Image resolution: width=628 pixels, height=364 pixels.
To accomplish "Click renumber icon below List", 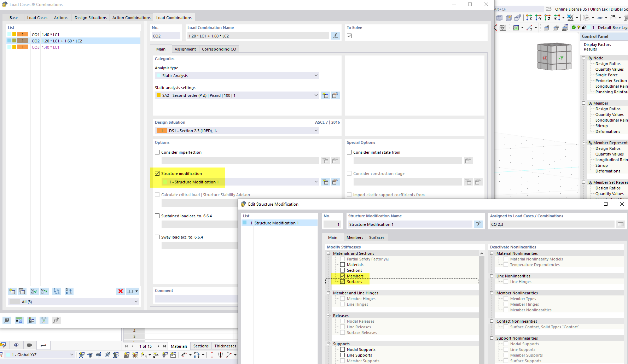I will tap(69, 291).
